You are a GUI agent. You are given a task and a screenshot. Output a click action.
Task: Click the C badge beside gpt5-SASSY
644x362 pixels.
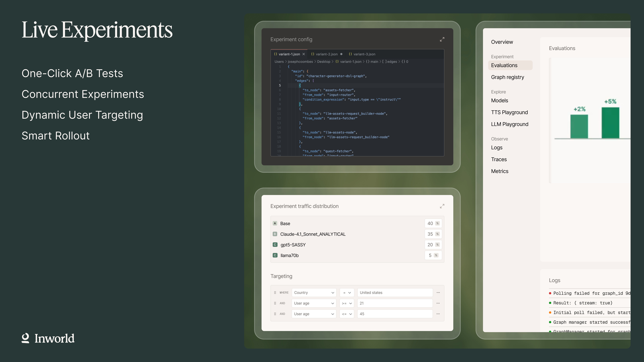tap(275, 245)
